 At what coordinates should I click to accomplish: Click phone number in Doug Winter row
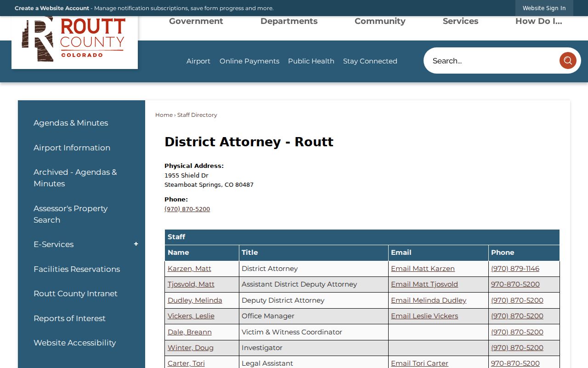[x=517, y=348]
